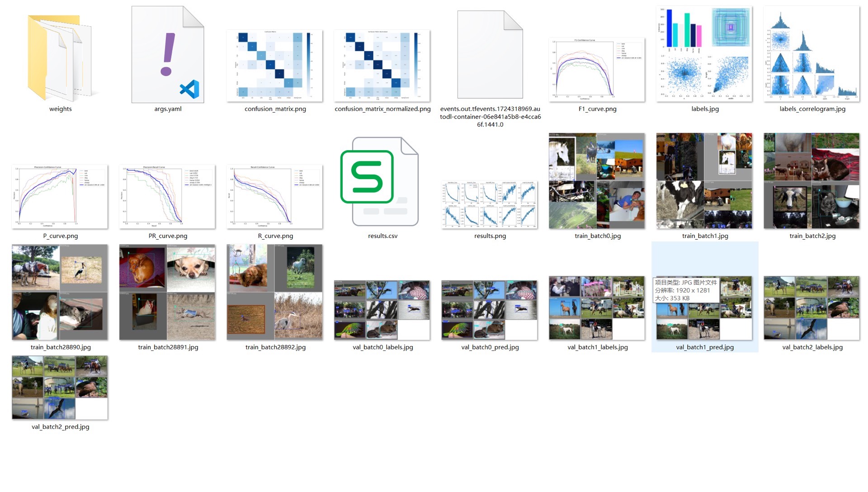Select the F1_curve.png thumbnail
The height and width of the screenshot is (492, 868).
(597, 70)
